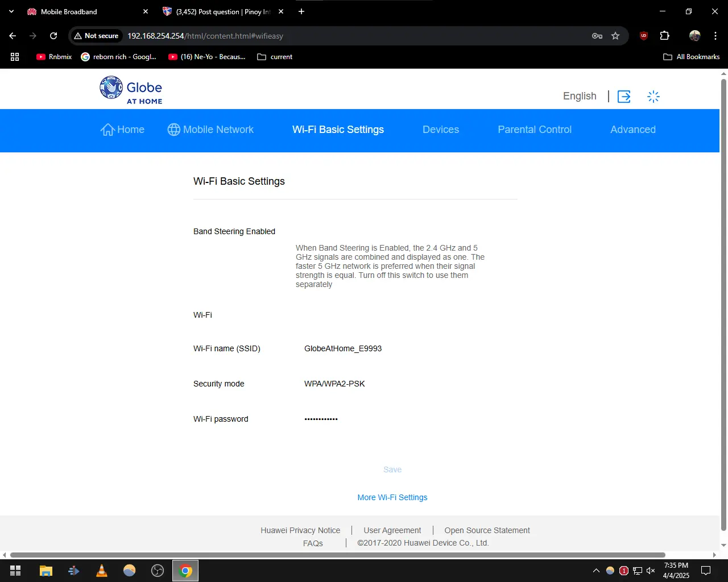Image resolution: width=728 pixels, height=582 pixels.
Task: Open the Security mode WPA/WPA2-PSK selector
Action: tap(334, 384)
